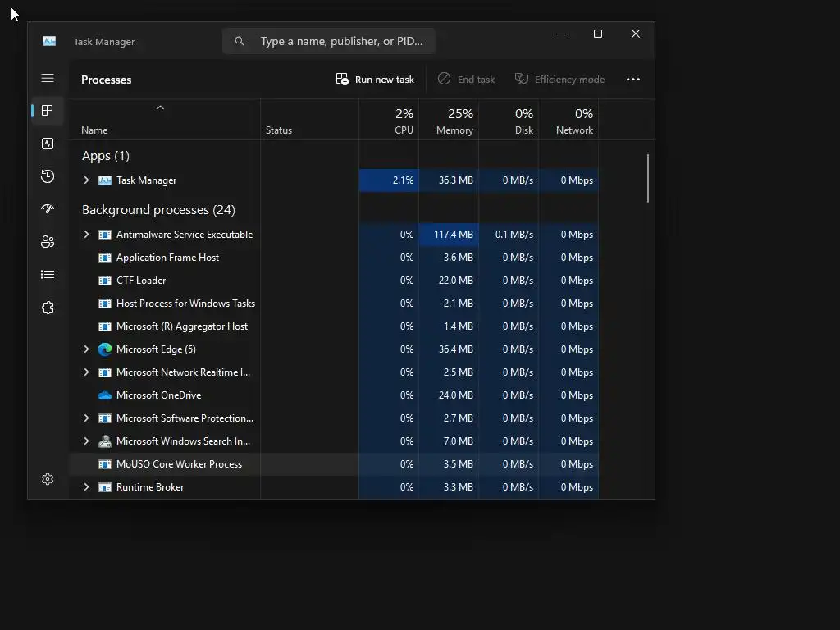This screenshot has height=630, width=840.
Task: Click the Microsoft OneDrive cloud icon
Action: [105, 395]
